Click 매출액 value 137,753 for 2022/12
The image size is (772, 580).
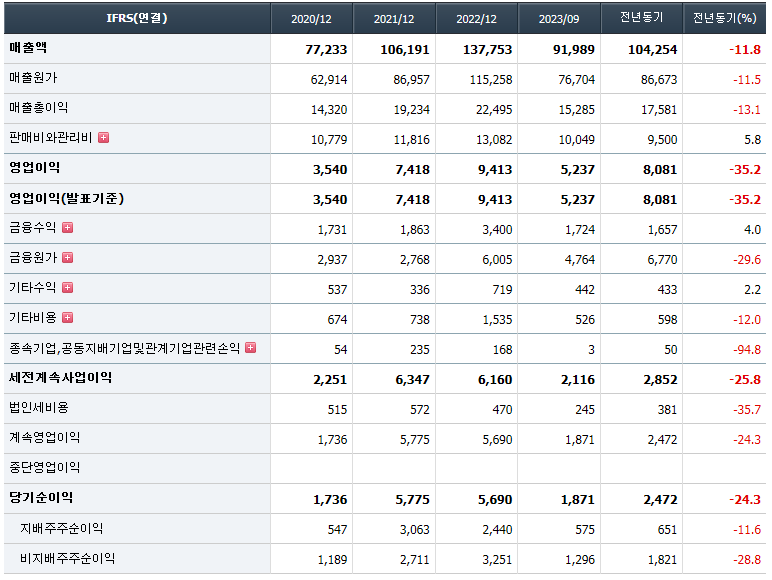(x=487, y=50)
